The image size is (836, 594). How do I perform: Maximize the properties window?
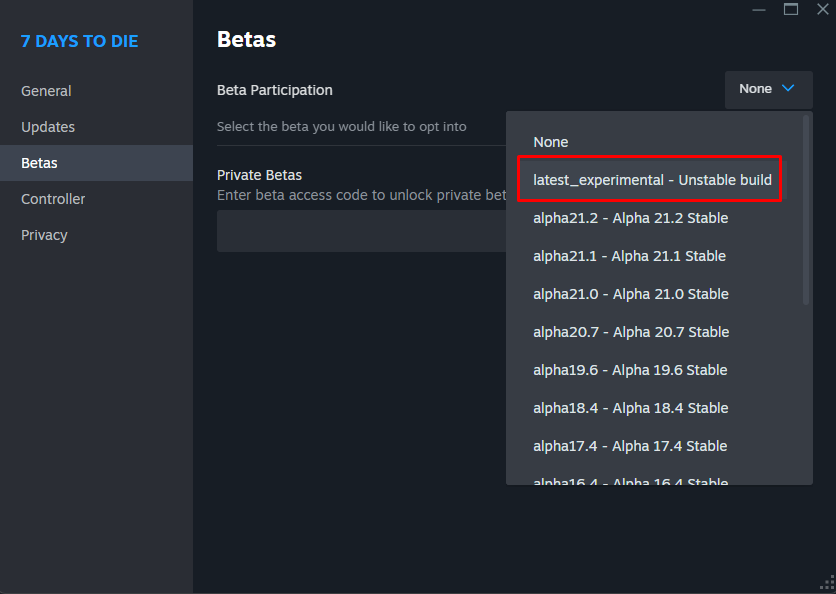(x=791, y=9)
